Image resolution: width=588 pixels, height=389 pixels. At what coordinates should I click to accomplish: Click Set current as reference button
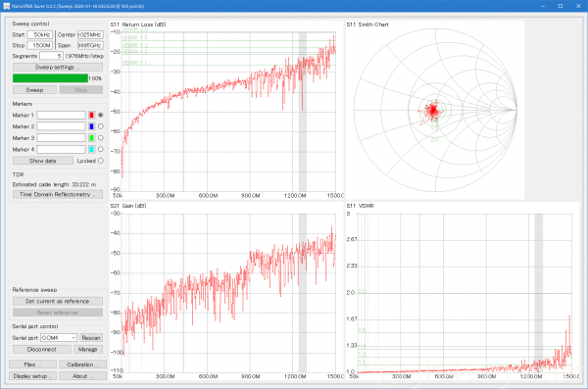pyautogui.click(x=58, y=301)
